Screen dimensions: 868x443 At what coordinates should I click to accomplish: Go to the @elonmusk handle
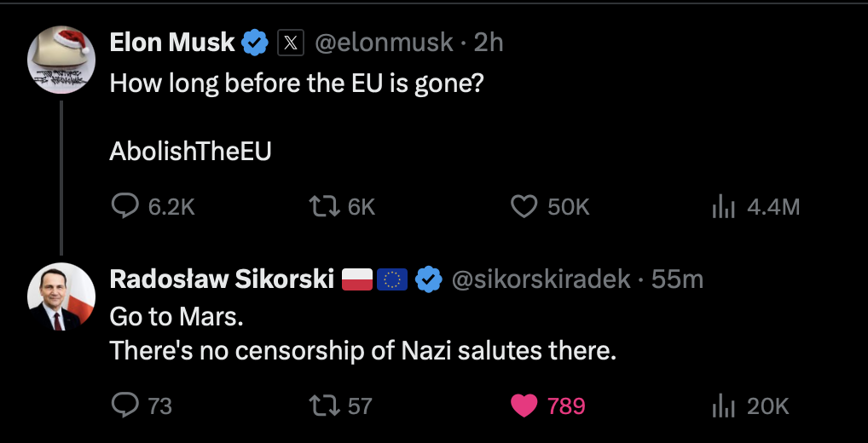385,42
